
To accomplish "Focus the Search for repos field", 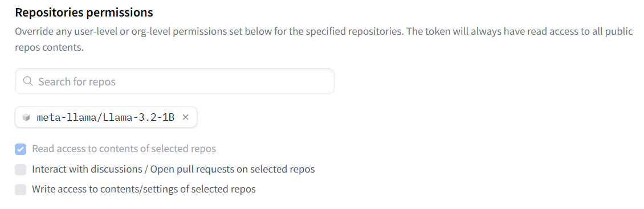I will click(174, 81).
